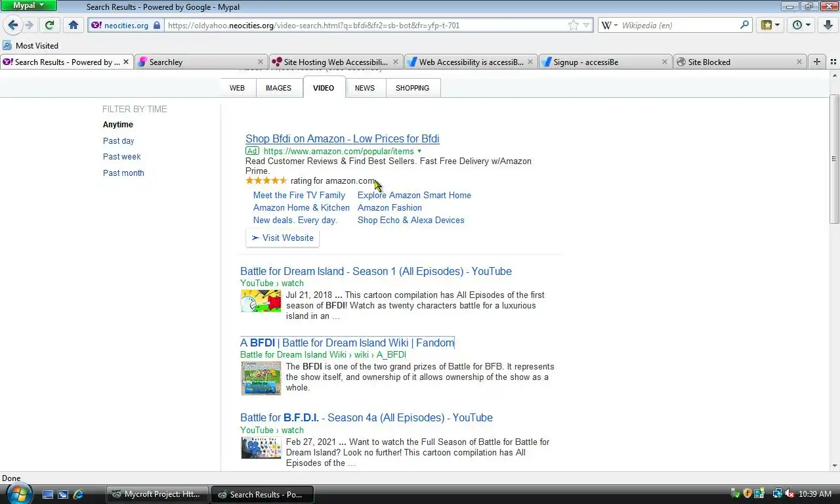Select the VIDEO search tab
This screenshot has height=504, width=840.
[x=324, y=88]
